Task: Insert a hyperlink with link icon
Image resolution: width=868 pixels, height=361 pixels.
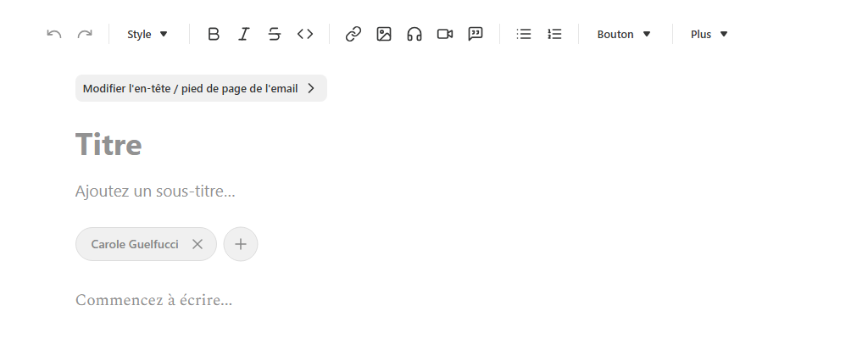Action: coord(353,34)
